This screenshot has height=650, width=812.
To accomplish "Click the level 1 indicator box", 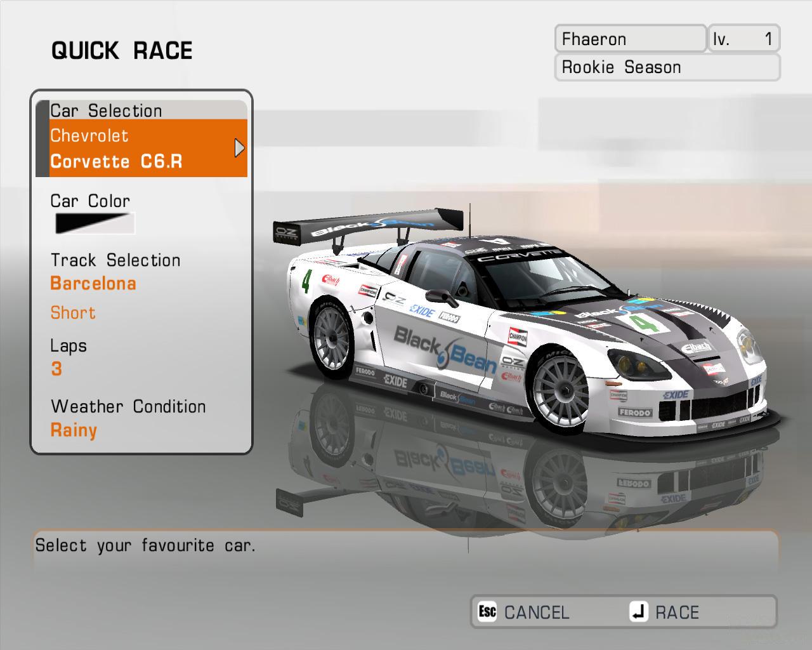I will pos(743,39).
